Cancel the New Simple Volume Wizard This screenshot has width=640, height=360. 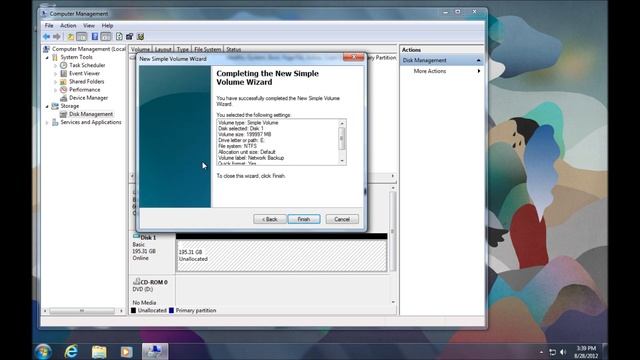click(x=342, y=219)
